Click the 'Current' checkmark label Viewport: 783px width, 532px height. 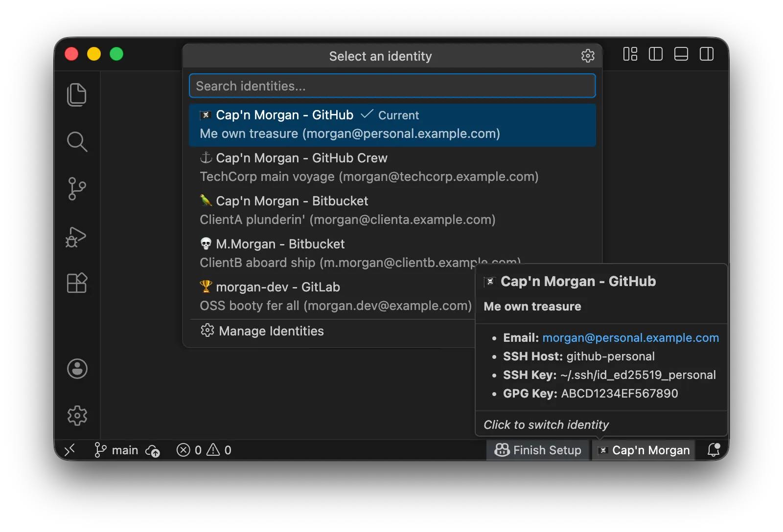[x=390, y=115]
